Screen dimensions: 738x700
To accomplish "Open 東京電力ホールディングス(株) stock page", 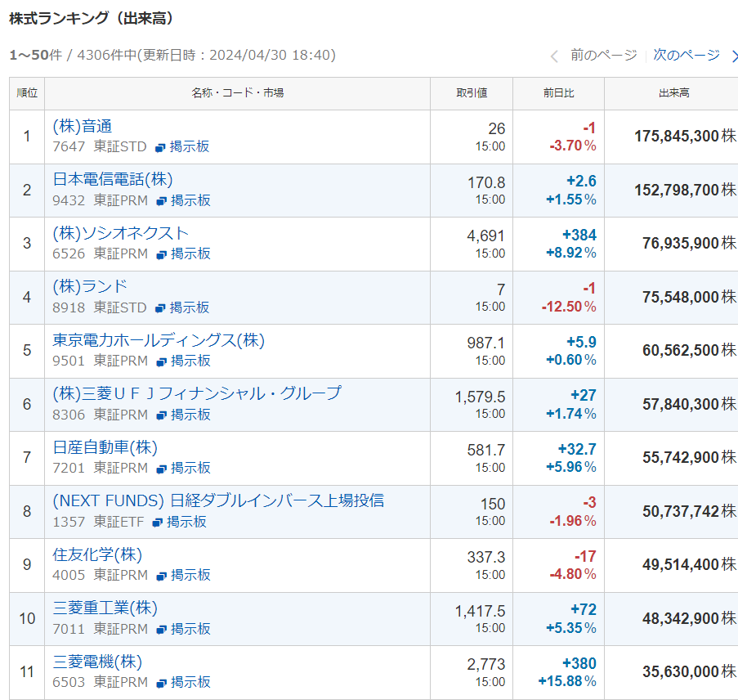I will [x=159, y=340].
